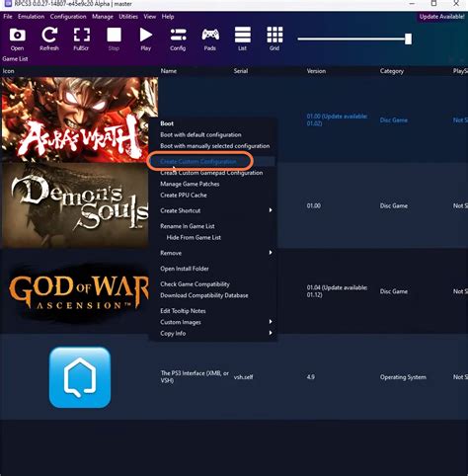Click the Stop emulation icon
The width and height of the screenshot is (468, 476).
114,40
